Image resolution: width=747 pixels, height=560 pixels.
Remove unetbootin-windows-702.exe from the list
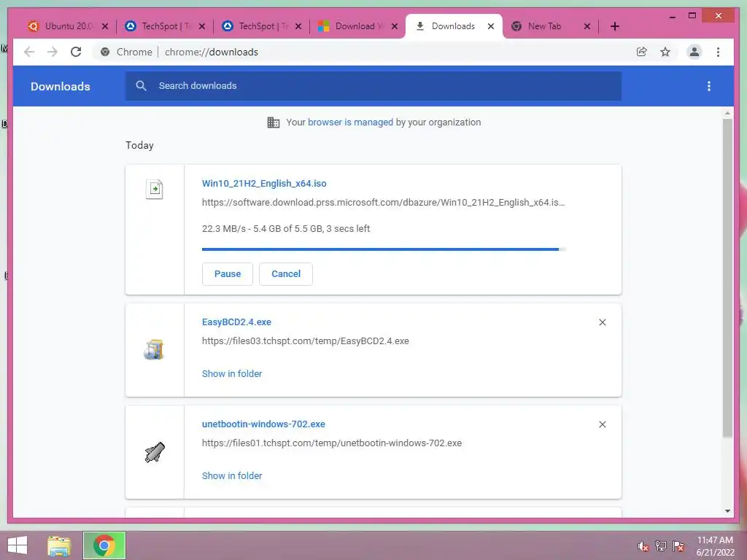(602, 424)
